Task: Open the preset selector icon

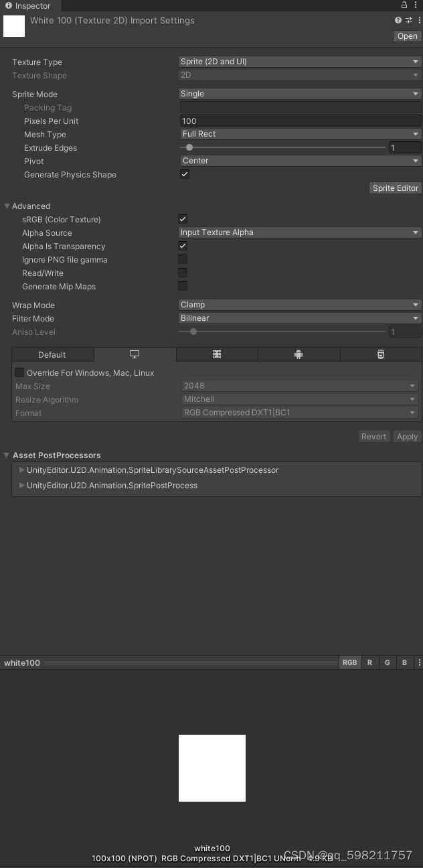Action: coord(408,20)
